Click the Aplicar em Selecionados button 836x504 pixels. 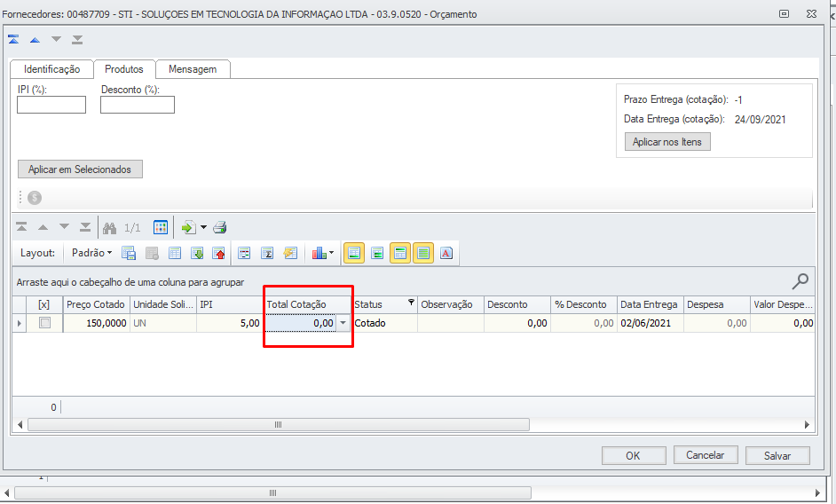pos(80,169)
